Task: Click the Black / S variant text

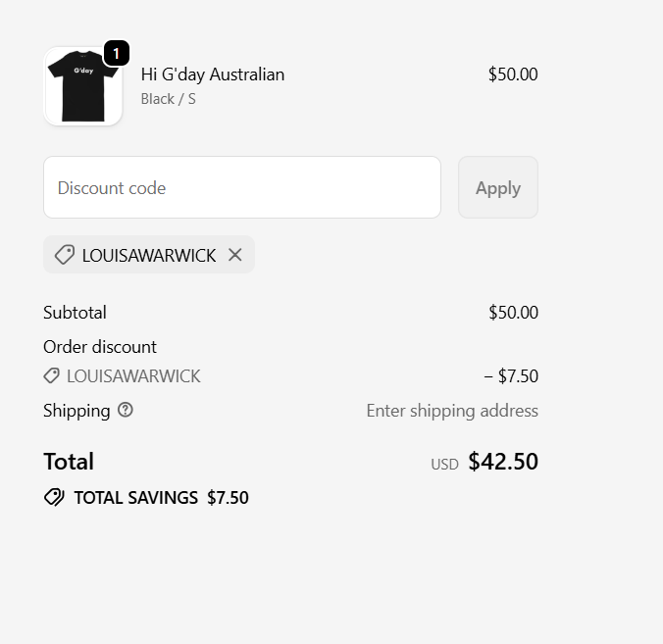Action: click(168, 99)
